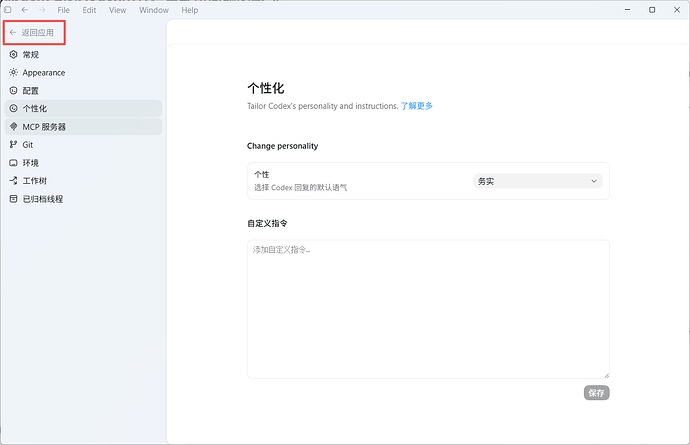This screenshot has width=690, height=445.
Task: Click the MCP 服务器 icon
Action: tap(14, 127)
